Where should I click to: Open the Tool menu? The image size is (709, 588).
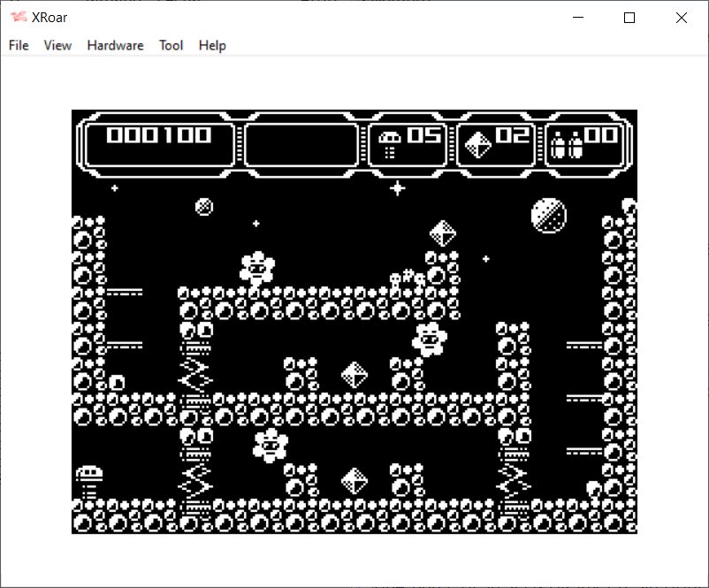pyautogui.click(x=171, y=45)
